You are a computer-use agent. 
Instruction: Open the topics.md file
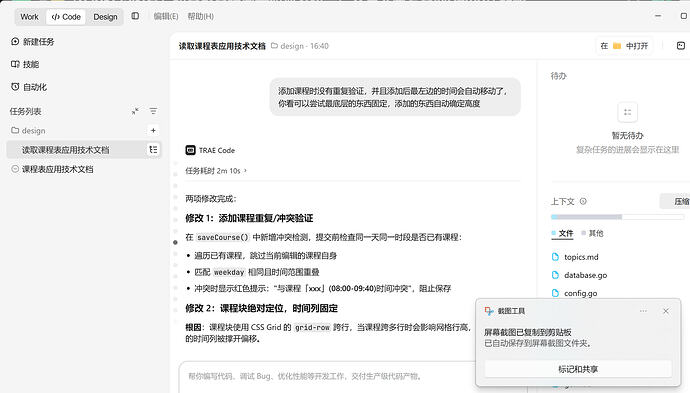(x=581, y=257)
